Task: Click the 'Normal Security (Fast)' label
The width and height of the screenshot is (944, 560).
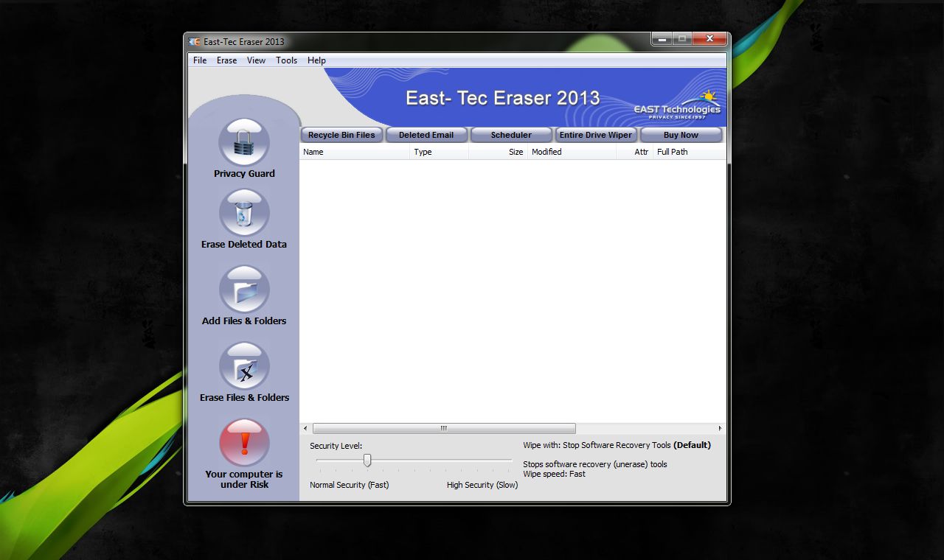Action: 349,485
